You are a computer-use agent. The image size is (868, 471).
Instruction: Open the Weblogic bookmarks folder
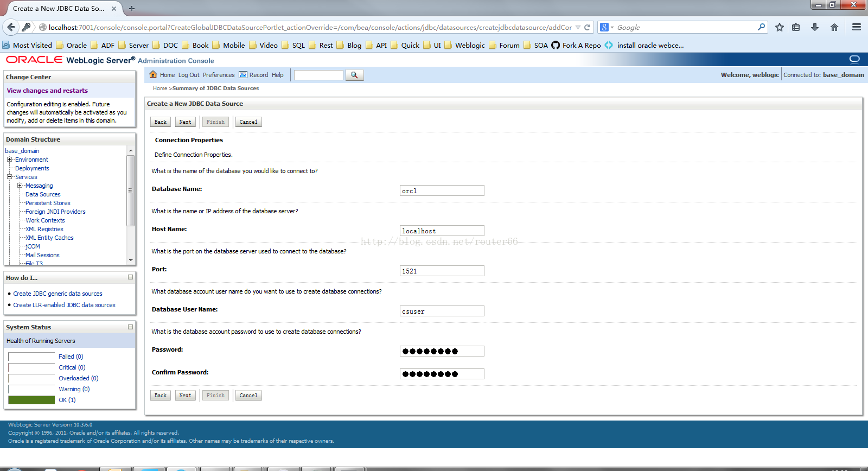point(464,45)
